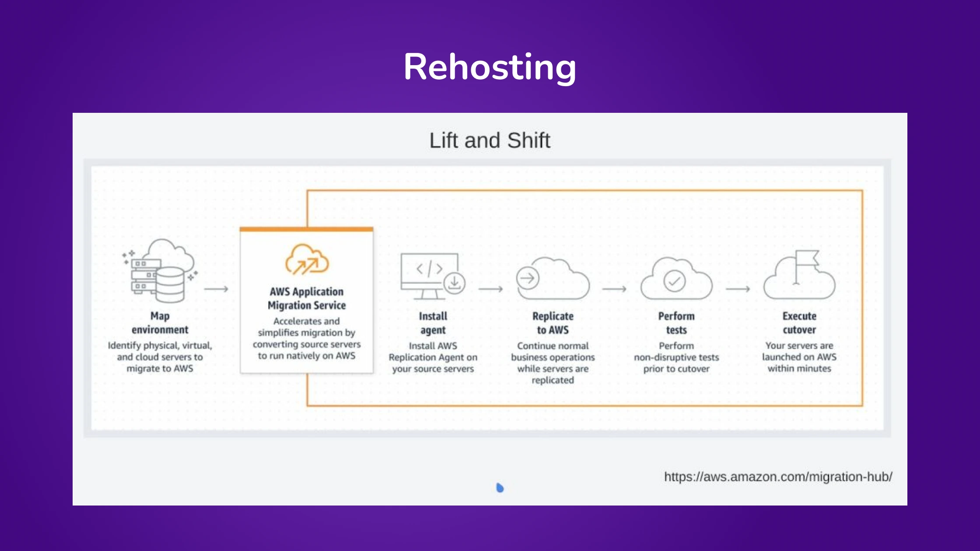Click text 'Identify physical, virtual, and cloud servers'
The width and height of the screenshot is (980, 551).
tap(160, 351)
